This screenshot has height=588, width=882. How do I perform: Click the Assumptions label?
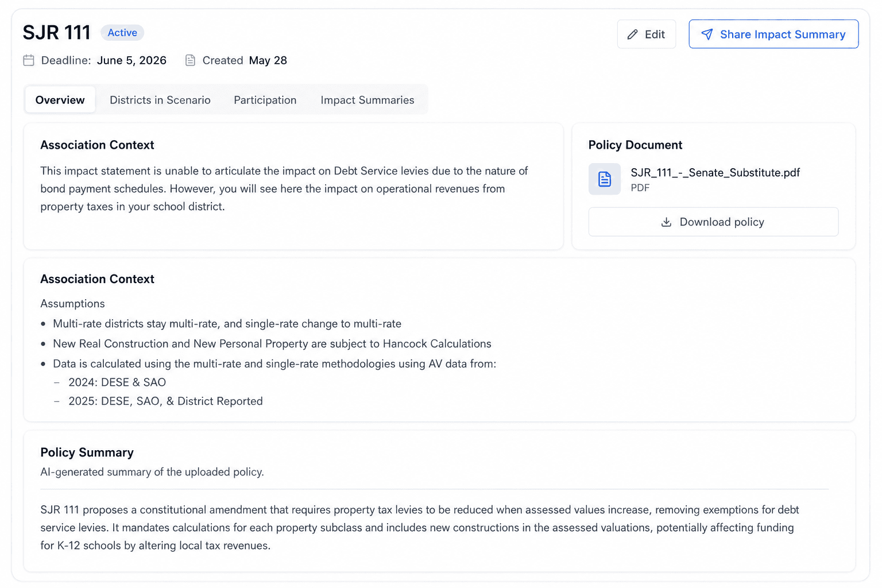point(72,304)
